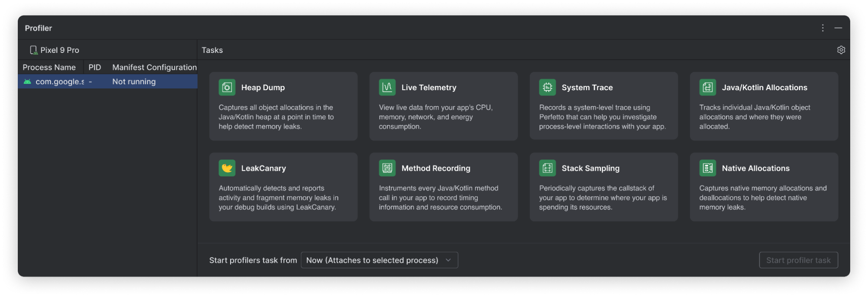Minimize the Profiler tool window
This screenshot has height=297, width=868.
coord(838,28)
